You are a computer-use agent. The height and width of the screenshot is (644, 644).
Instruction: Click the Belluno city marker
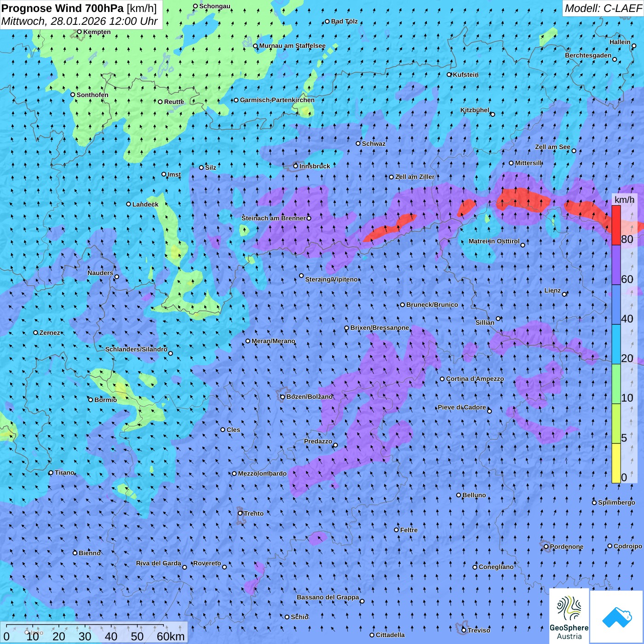pos(459,495)
